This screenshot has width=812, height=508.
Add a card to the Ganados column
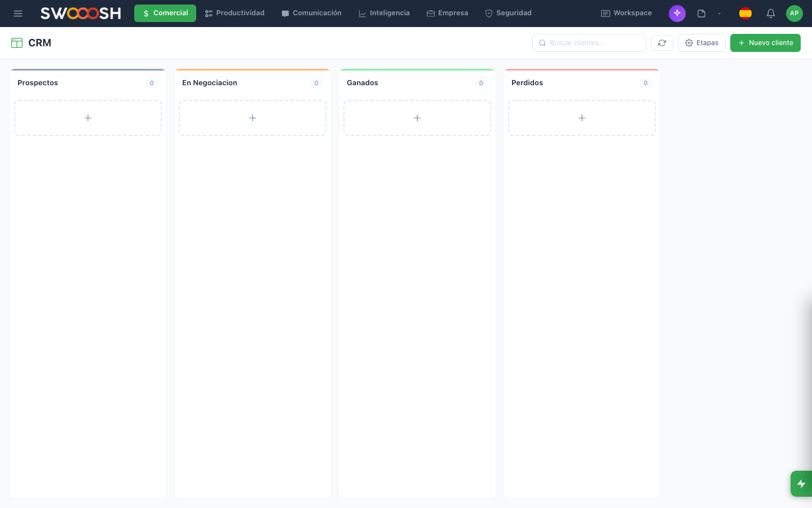click(x=417, y=117)
